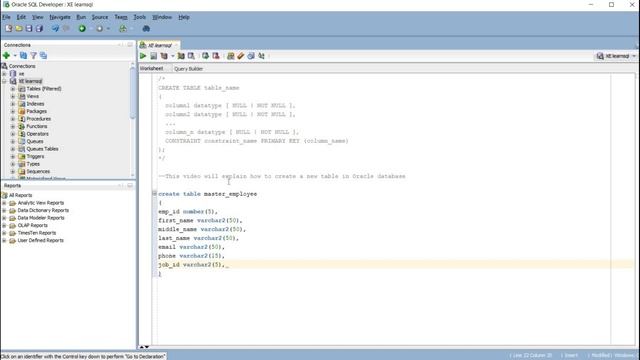This screenshot has height=360, width=640.
Task: Click the 'create table master_employee' line
Action: click(208, 194)
